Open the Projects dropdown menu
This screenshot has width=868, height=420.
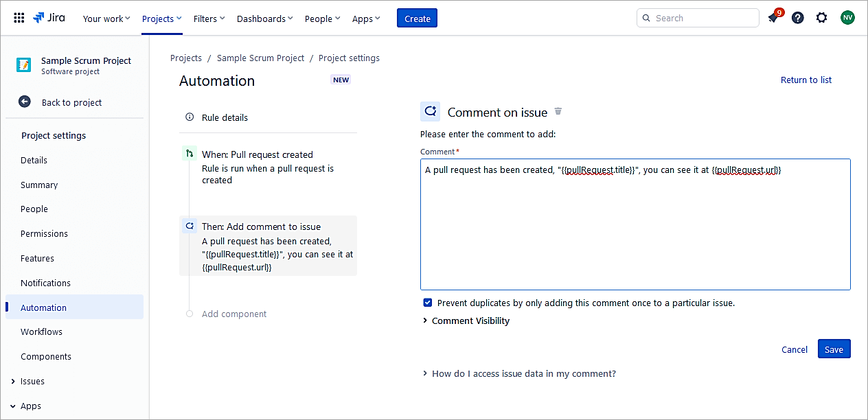162,19
